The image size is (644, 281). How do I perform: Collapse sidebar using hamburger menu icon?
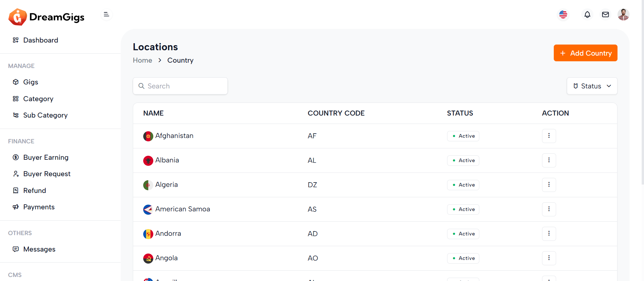click(106, 14)
